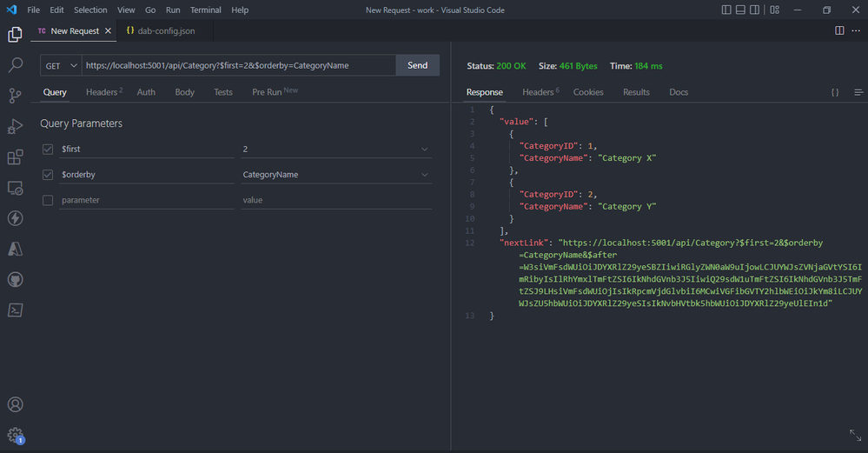Toggle Primary Side Bar layout icon
The width and height of the screenshot is (868, 453).
[726, 10]
